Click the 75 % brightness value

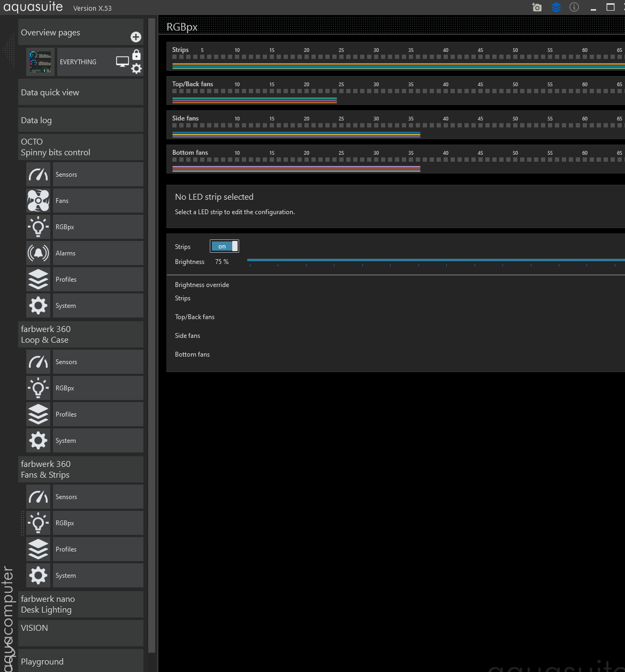[x=222, y=262]
